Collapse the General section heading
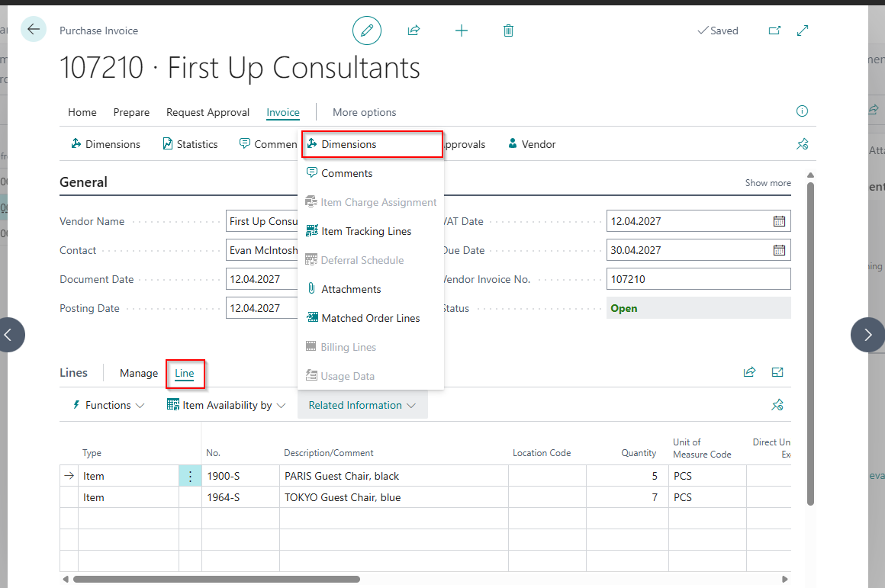The image size is (885, 588). click(x=83, y=182)
